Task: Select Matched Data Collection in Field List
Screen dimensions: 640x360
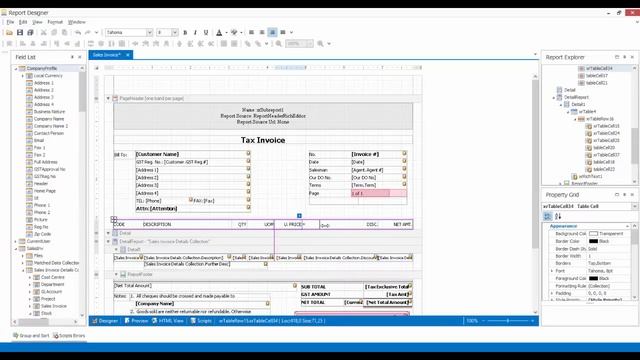Action: [56, 263]
